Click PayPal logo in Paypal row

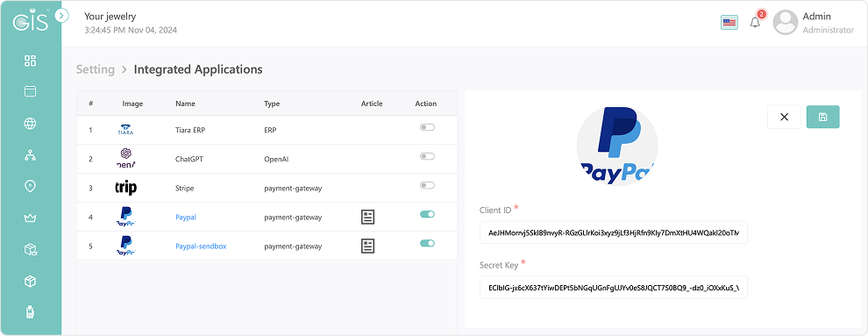(x=126, y=217)
